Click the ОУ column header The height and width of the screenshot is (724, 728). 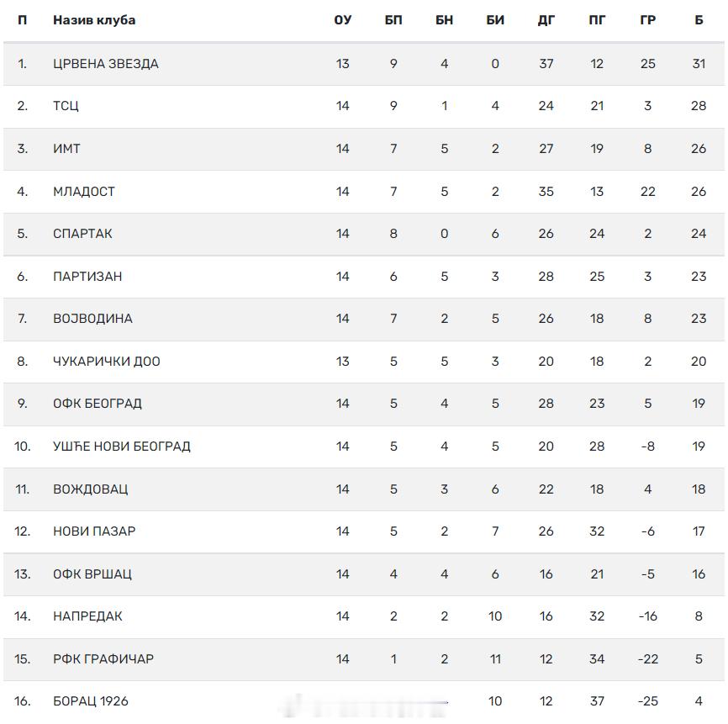point(343,20)
